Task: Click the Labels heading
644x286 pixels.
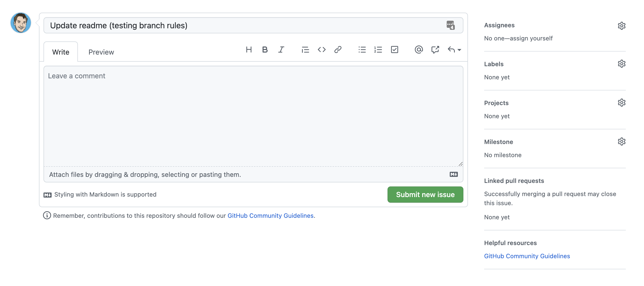Action: (493, 64)
